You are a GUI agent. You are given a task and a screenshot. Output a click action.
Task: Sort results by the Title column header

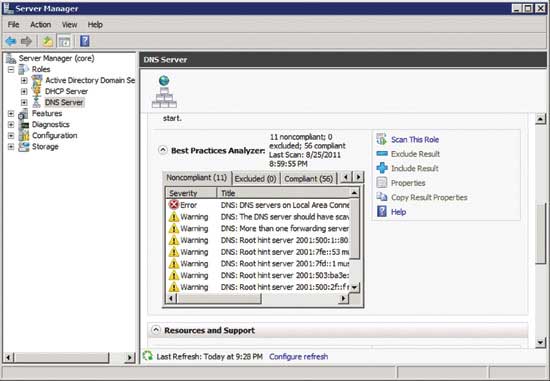click(x=283, y=193)
